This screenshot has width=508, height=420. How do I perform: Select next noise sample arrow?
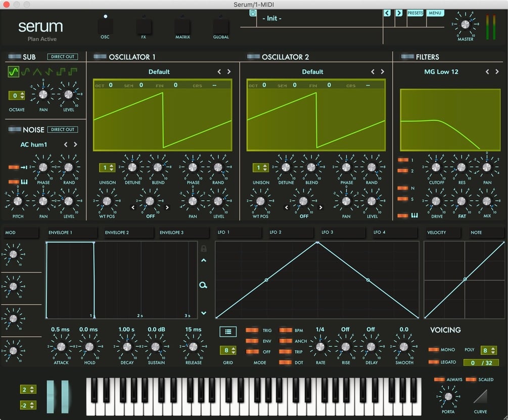(75, 145)
